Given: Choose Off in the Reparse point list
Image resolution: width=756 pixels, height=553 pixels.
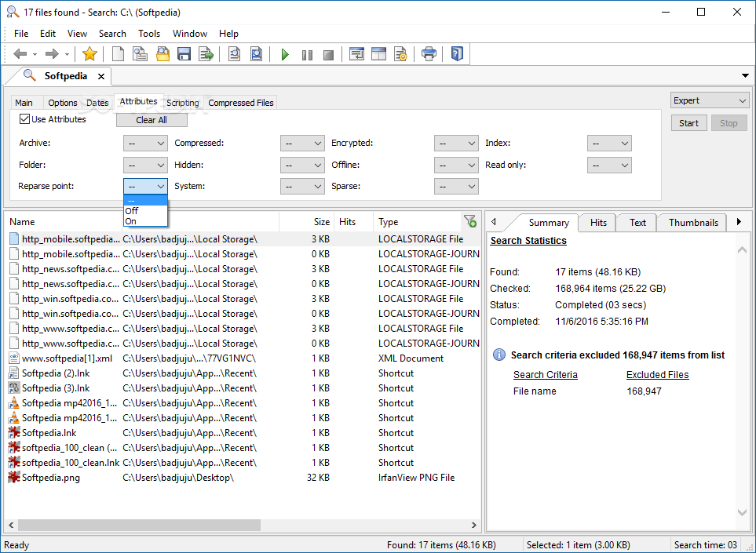Looking at the screenshot, I should tap(145, 211).
